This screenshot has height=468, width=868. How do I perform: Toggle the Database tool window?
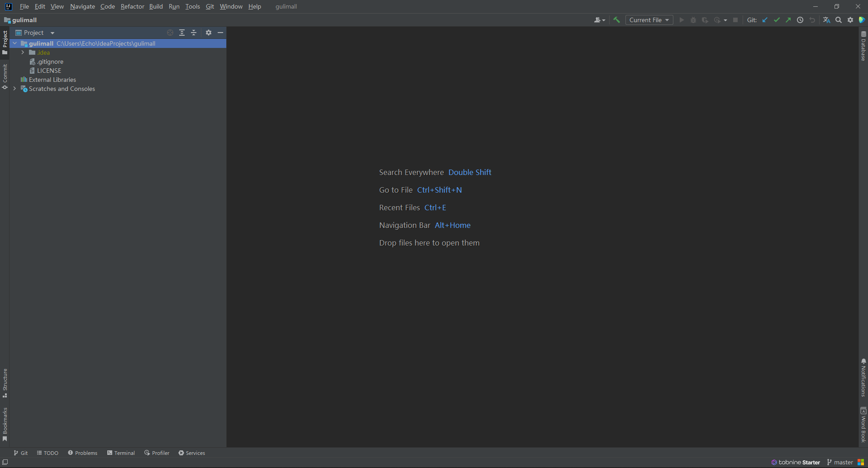coord(863,47)
